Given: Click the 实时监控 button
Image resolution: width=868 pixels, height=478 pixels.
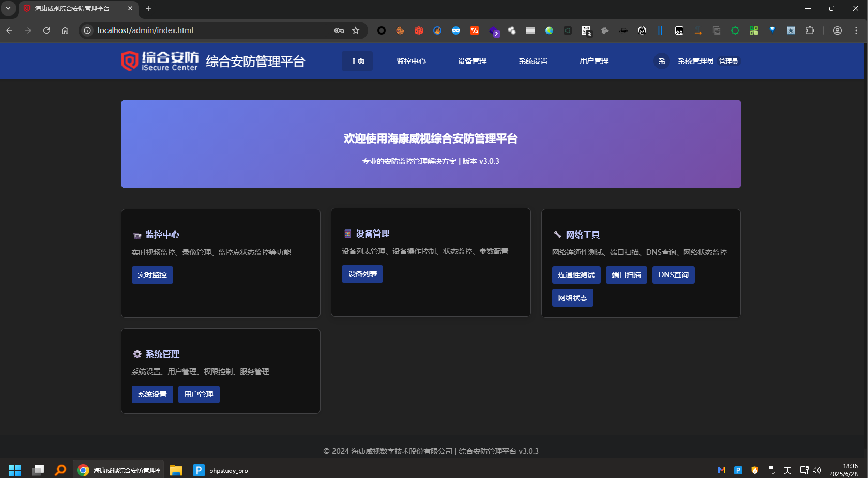Looking at the screenshot, I should [152, 275].
